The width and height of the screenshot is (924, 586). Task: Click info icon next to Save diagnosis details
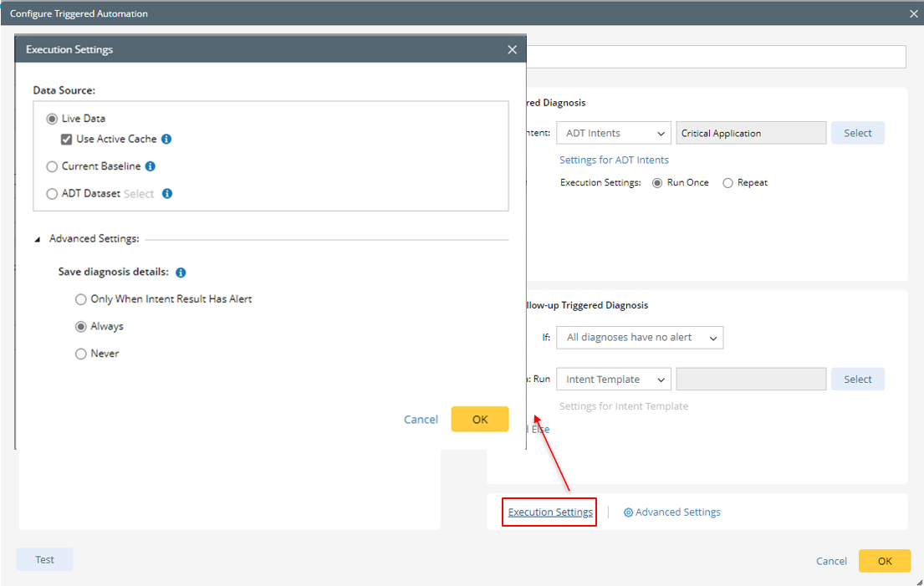click(181, 273)
